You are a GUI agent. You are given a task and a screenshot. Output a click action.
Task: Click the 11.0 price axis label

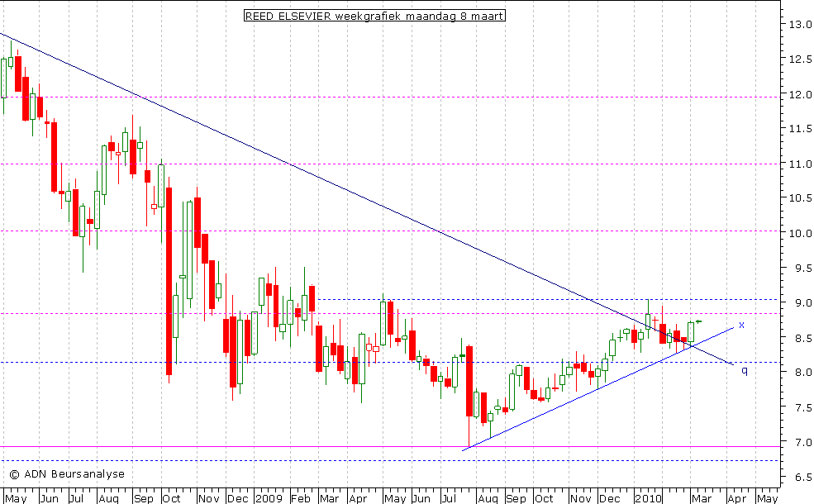(799, 164)
